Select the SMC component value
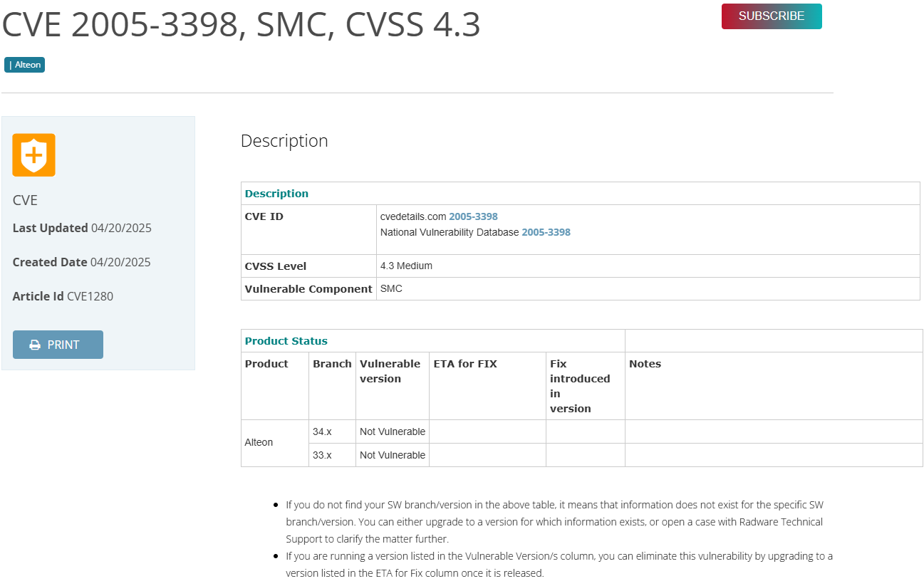The height and width of the screenshot is (586, 924). (391, 288)
